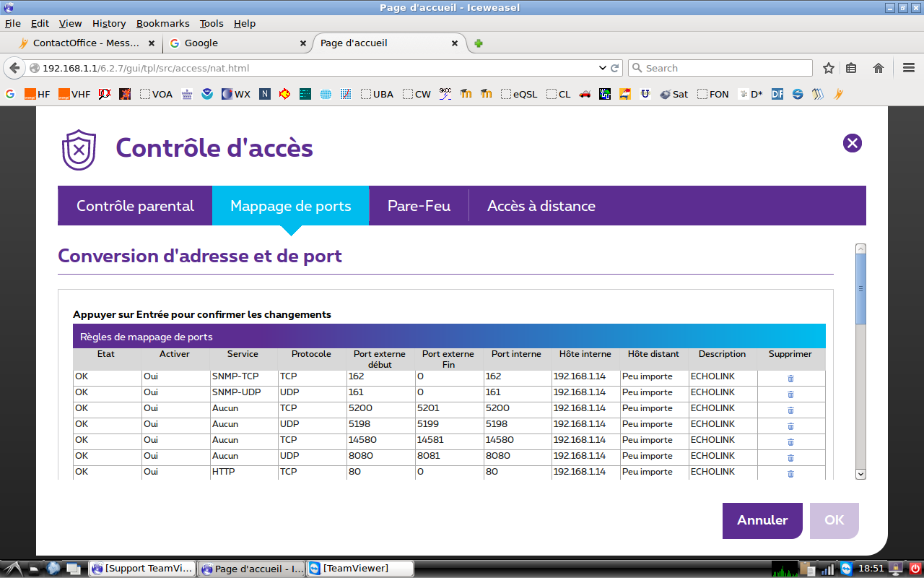Open the FON bookmark
This screenshot has width=924, height=578.
tap(713, 94)
